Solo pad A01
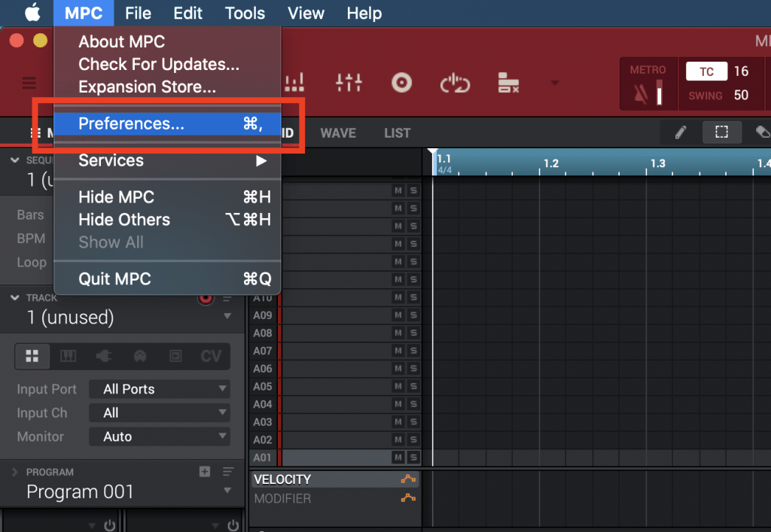Screen dimensions: 771x532 (x=413, y=458)
